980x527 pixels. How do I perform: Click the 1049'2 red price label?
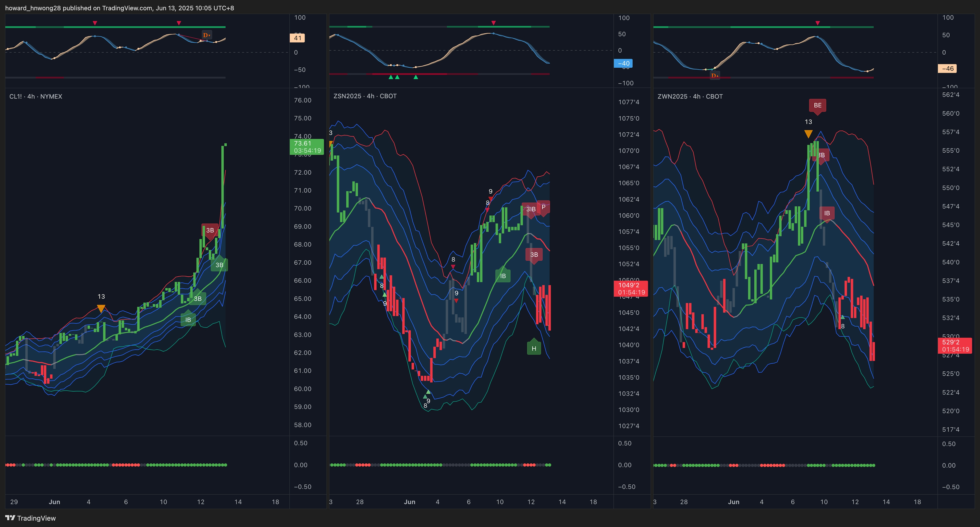[630, 288]
